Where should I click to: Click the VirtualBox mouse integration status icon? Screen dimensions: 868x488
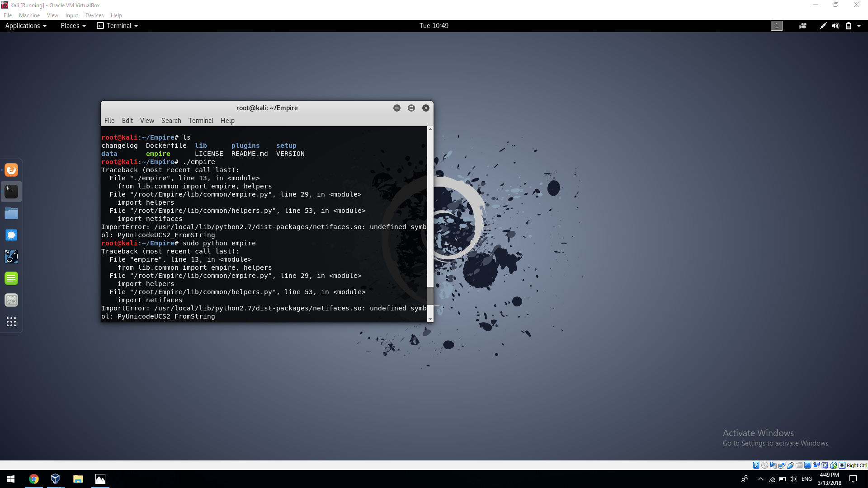pos(833,465)
